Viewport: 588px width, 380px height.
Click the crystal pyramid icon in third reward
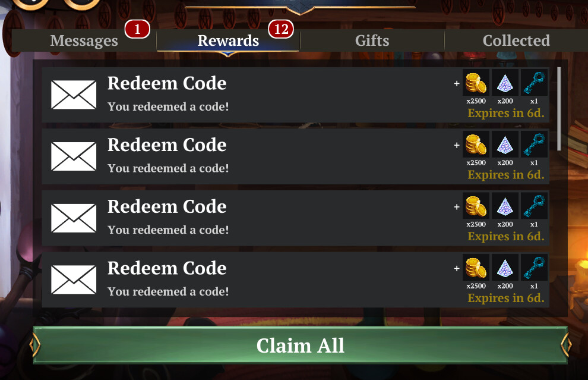pyautogui.click(x=505, y=206)
